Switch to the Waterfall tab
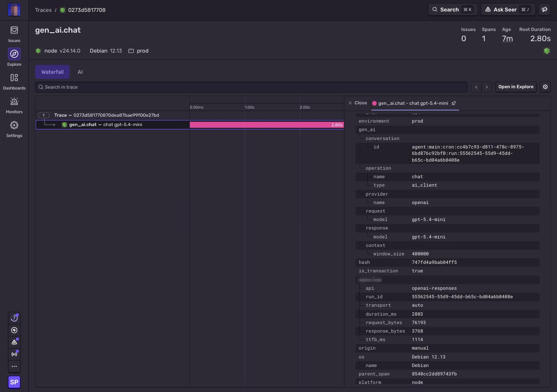 click(52, 72)
